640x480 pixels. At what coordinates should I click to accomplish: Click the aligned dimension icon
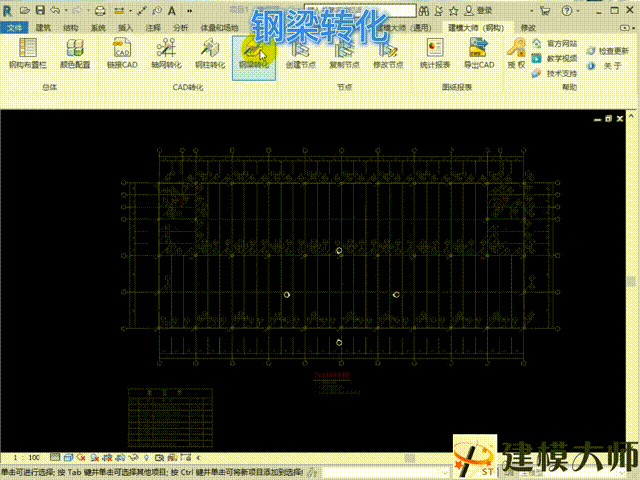click(x=142, y=11)
